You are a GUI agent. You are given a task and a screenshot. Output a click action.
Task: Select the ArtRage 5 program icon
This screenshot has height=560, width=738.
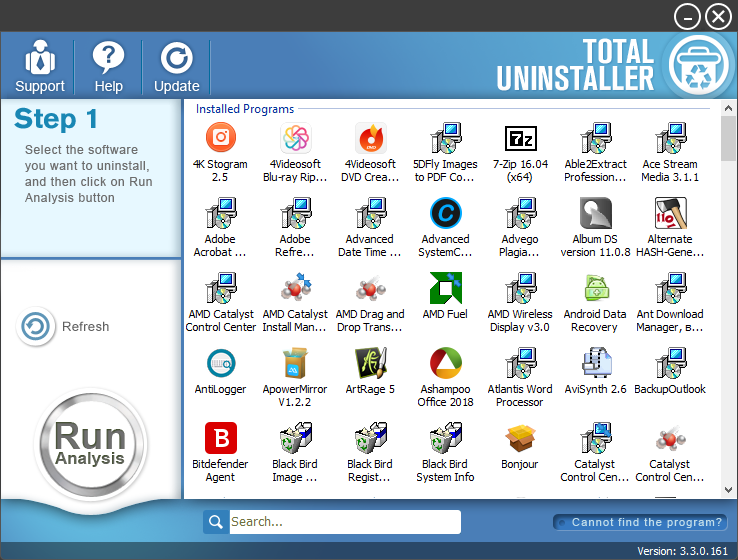pyautogui.click(x=370, y=363)
